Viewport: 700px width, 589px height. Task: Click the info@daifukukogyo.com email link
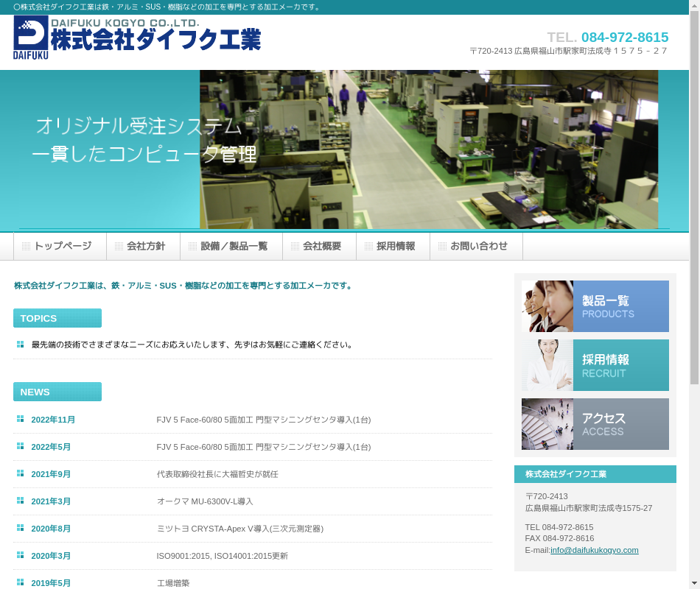point(594,550)
